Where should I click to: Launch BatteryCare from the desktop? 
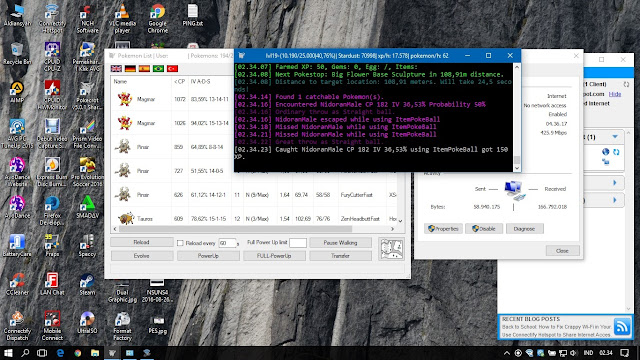17,246
